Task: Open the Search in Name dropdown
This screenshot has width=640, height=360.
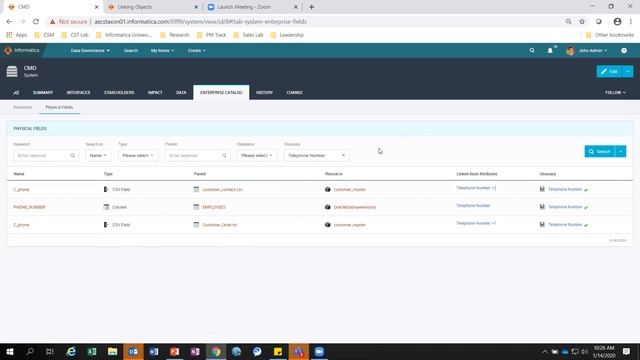Action: point(98,156)
